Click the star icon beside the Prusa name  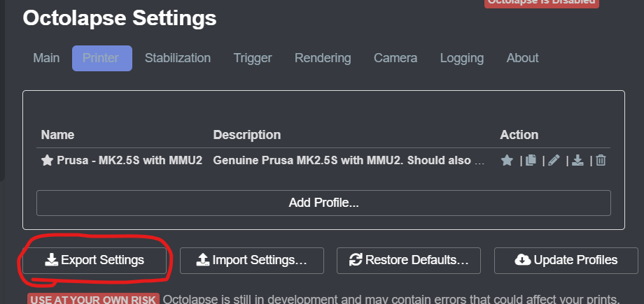pyautogui.click(x=47, y=161)
